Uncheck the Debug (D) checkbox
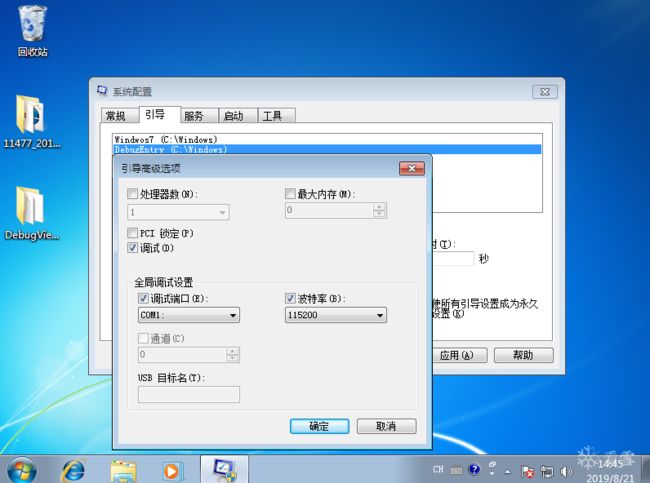This screenshot has width=650, height=483. [132, 248]
